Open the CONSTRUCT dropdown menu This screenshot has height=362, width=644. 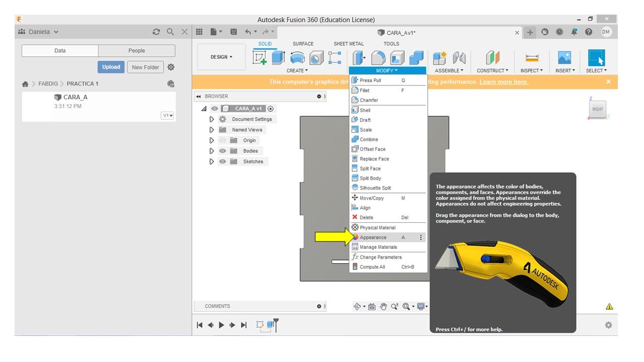tap(493, 70)
